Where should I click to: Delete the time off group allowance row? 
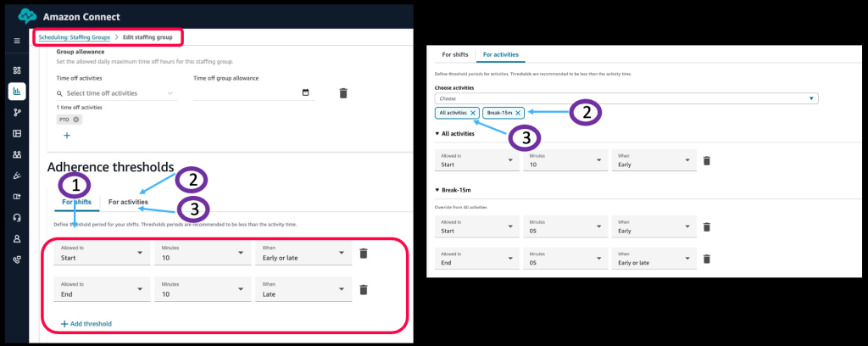click(343, 93)
